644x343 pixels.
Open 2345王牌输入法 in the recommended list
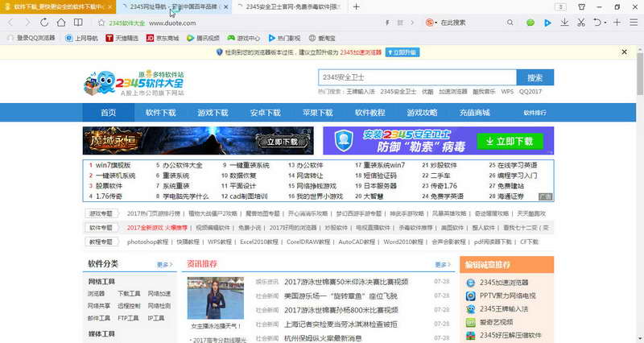pyautogui.click(x=504, y=309)
